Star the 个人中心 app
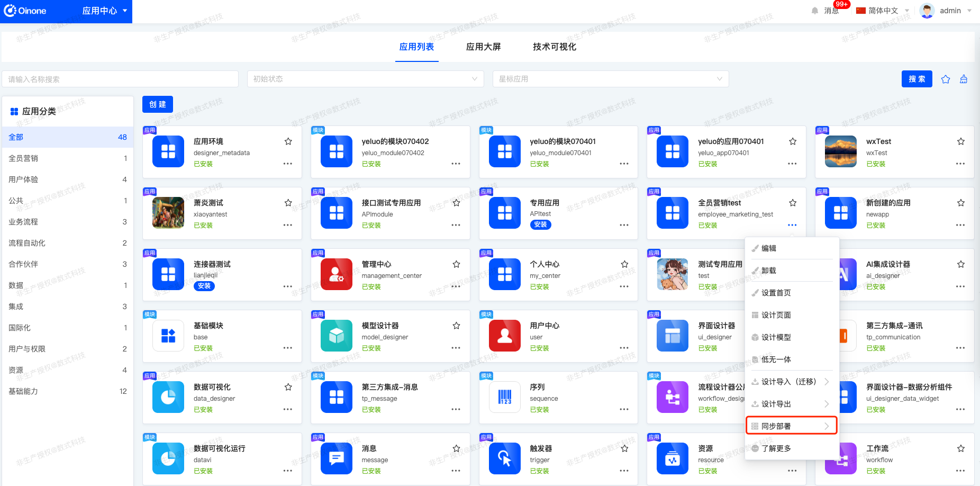This screenshot has height=486, width=980. (624, 264)
